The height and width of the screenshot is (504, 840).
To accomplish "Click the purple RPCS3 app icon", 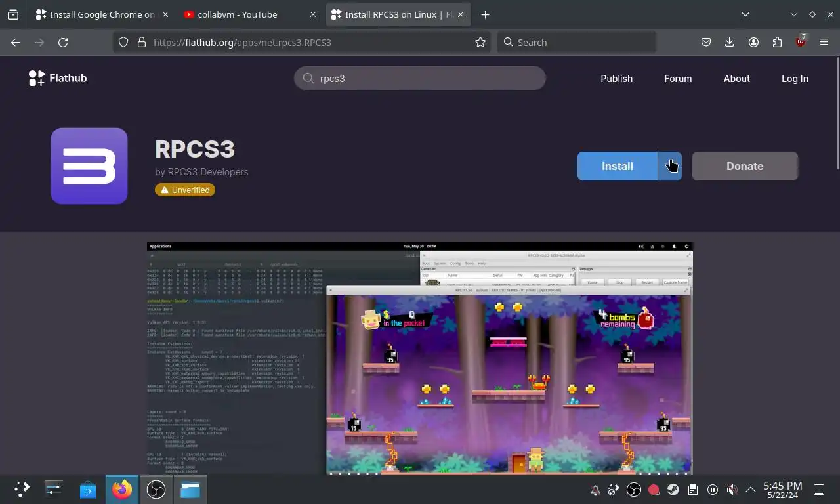I will point(89,166).
